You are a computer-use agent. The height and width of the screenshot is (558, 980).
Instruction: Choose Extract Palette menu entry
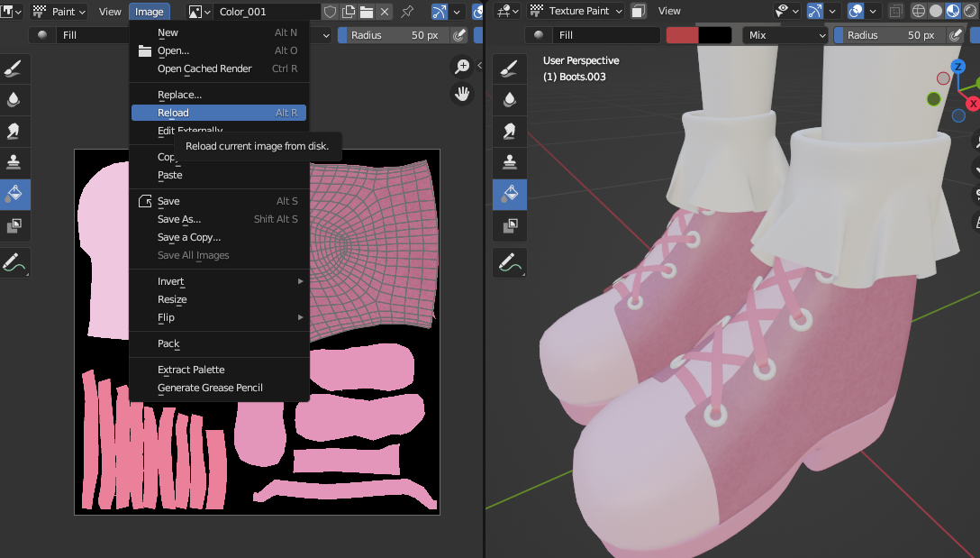click(x=219, y=370)
